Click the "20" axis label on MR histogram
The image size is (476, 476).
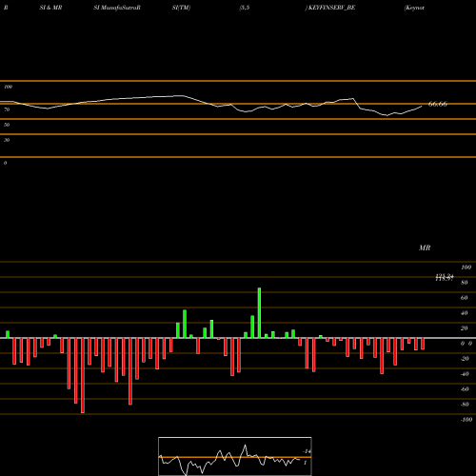tap(465, 328)
